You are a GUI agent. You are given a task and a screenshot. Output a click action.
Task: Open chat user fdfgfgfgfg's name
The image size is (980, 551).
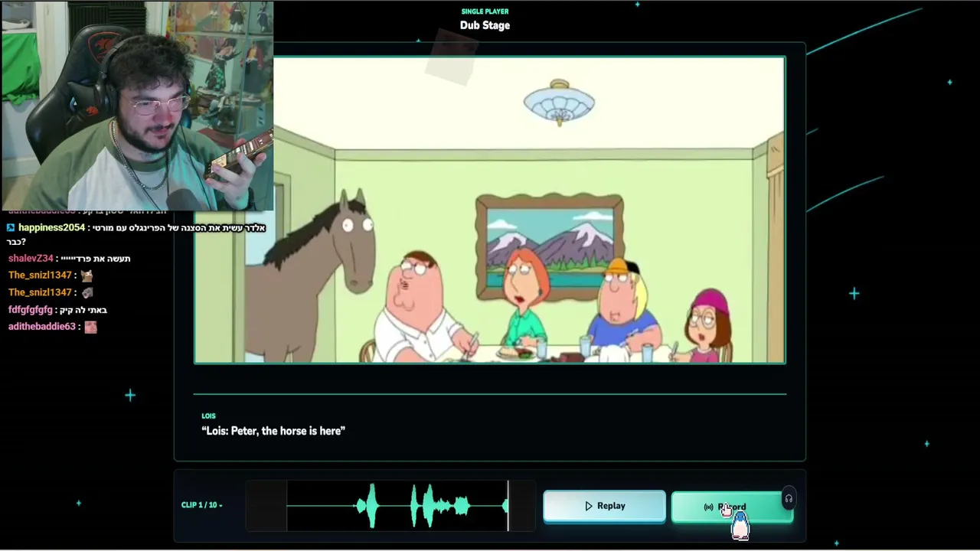tap(31, 310)
